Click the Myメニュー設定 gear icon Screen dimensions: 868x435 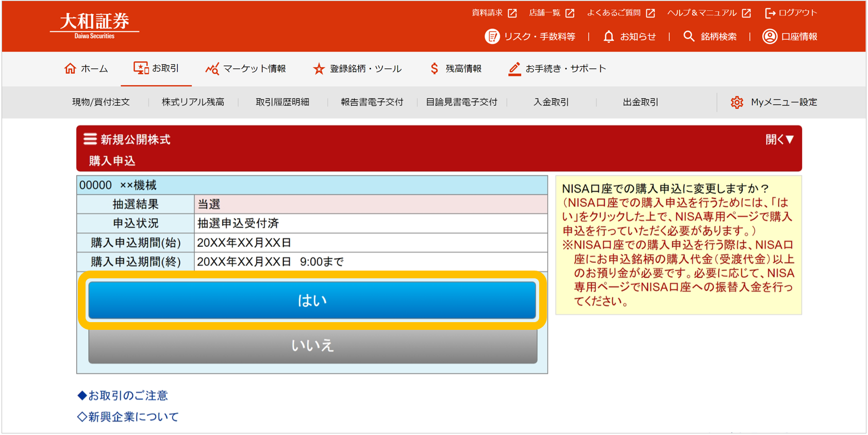pyautogui.click(x=737, y=103)
